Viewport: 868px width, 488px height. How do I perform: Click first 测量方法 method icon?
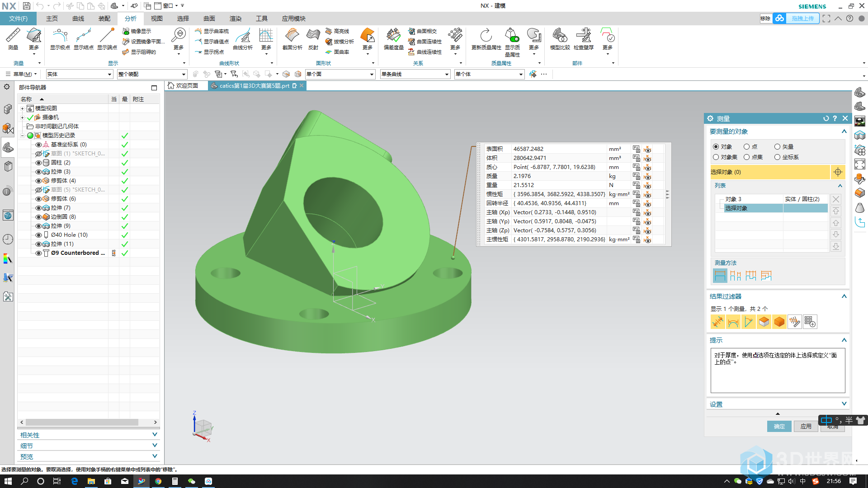pos(720,276)
